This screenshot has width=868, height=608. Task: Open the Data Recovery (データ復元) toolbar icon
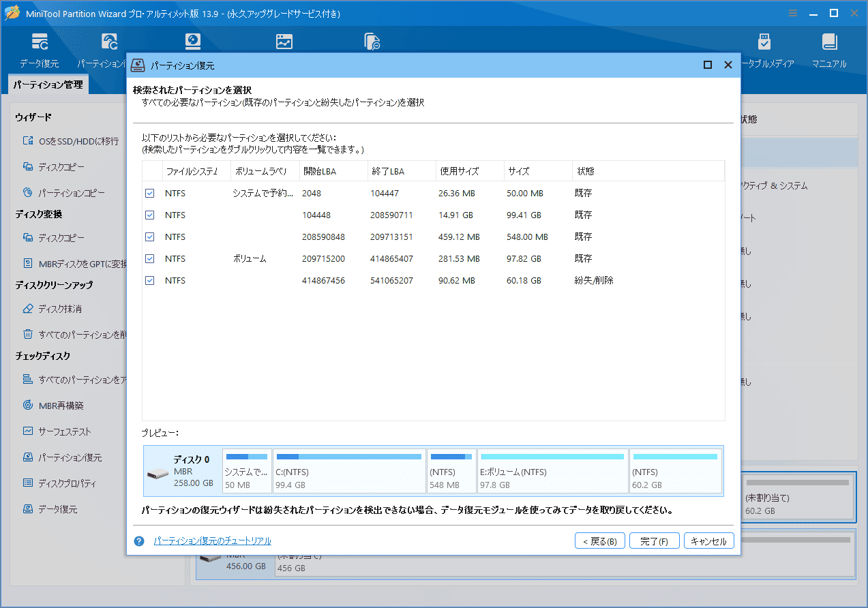tap(40, 42)
